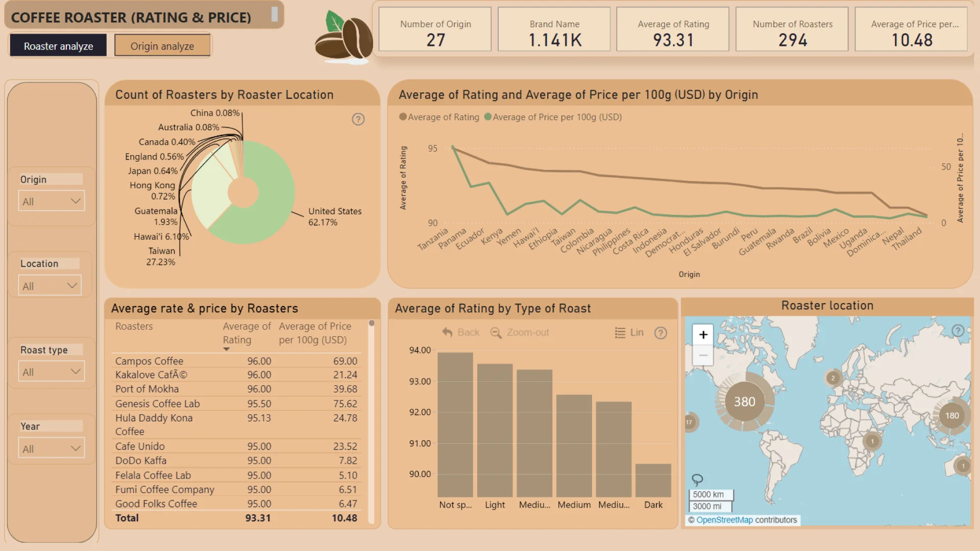The image size is (980, 551).
Task: Select the Light roast bar
Action: point(495,430)
